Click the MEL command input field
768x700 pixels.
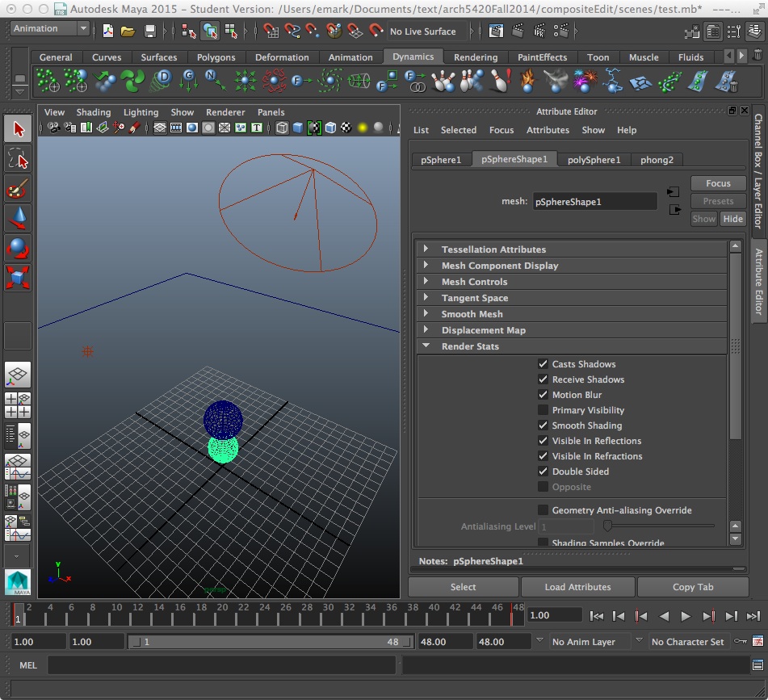tap(221, 664)
